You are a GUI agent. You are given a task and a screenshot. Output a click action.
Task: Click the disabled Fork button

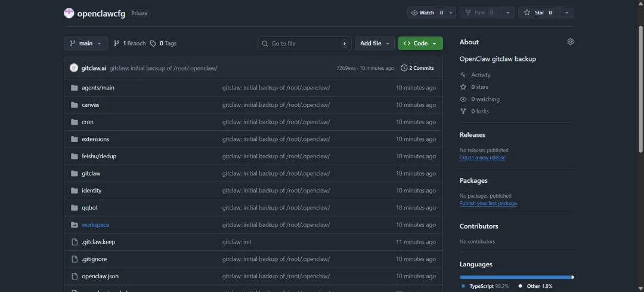[x=480, y=13]
